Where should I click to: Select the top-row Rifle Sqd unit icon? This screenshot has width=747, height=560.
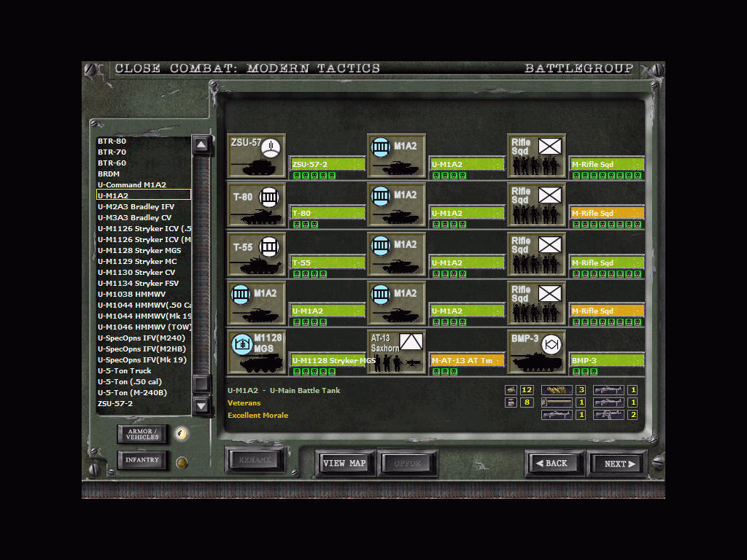536,156
